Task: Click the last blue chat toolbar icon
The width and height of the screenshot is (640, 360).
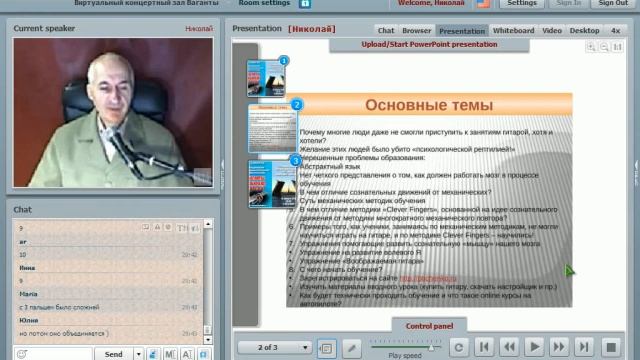Action: [x=204, y=354]
